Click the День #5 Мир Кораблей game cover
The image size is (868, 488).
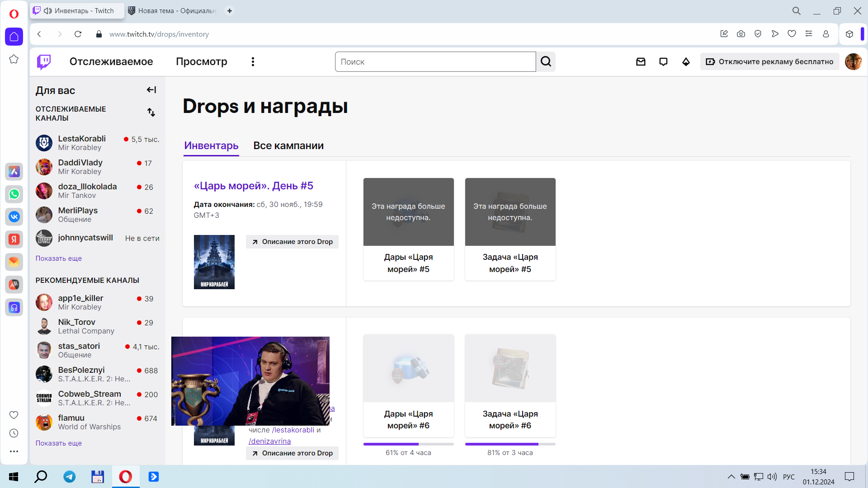(x=214, y=262)
